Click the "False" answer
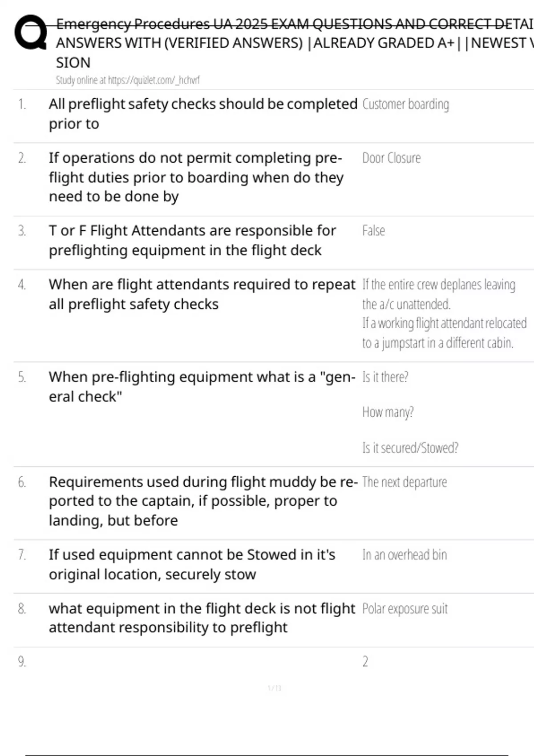Viewport: 534px width, 756px height. 373,231
